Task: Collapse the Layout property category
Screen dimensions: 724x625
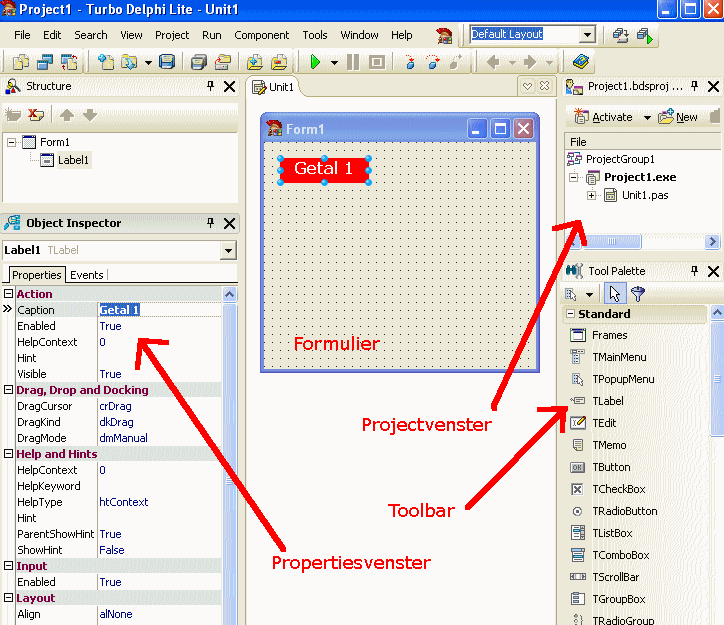Action: coord(8,598)
